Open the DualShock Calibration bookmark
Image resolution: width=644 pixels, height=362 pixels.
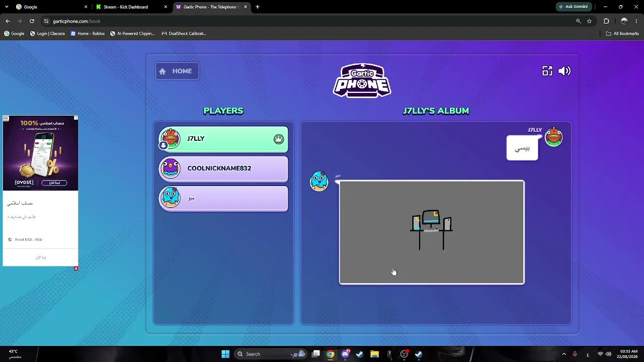tap(184, 34)
